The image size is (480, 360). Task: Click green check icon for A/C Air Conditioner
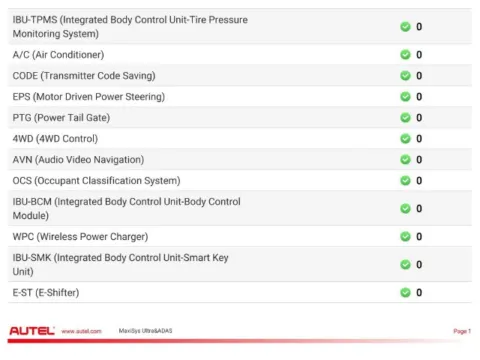coord(405,55)
